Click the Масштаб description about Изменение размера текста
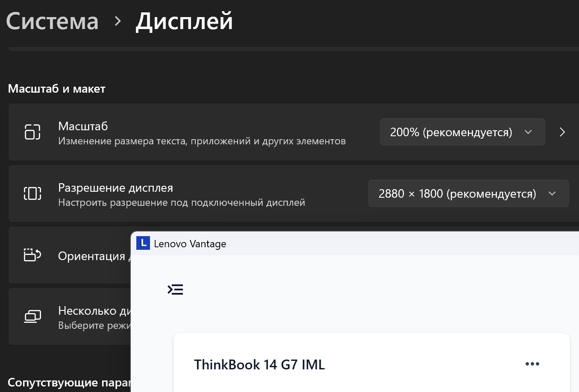 pyautogui.click(x=202, y=141)
